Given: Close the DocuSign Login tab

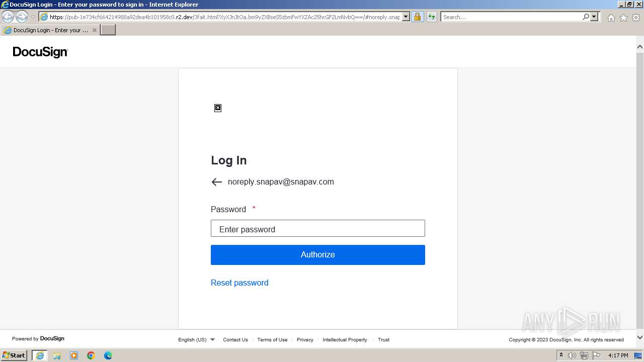Looking at the screenshot, I should 94,30.
